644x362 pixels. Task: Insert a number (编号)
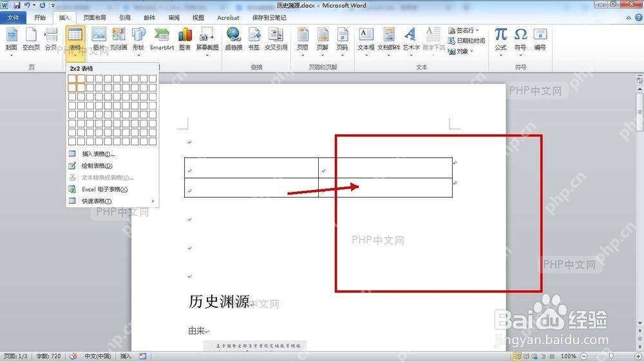pyautogui.click(x=540, y=41)
